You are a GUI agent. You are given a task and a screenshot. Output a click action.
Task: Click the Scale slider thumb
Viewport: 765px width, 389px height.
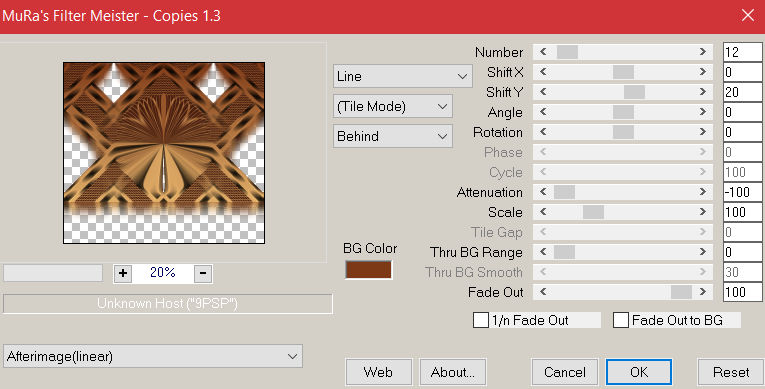pos(594,212)
